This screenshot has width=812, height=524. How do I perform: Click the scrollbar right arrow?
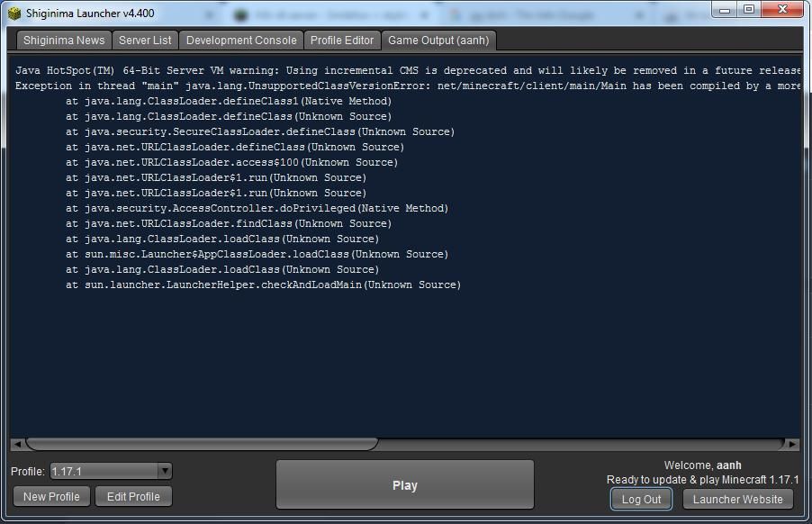point(792,444)
